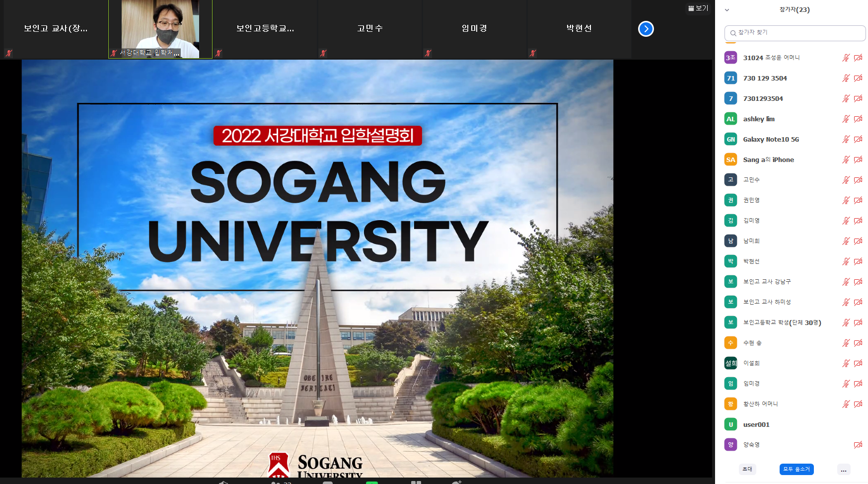Screen dimensions: 868x484
Task: Click muted mic icon for 보인고 교사 하미성
Action: coord(846,302)
